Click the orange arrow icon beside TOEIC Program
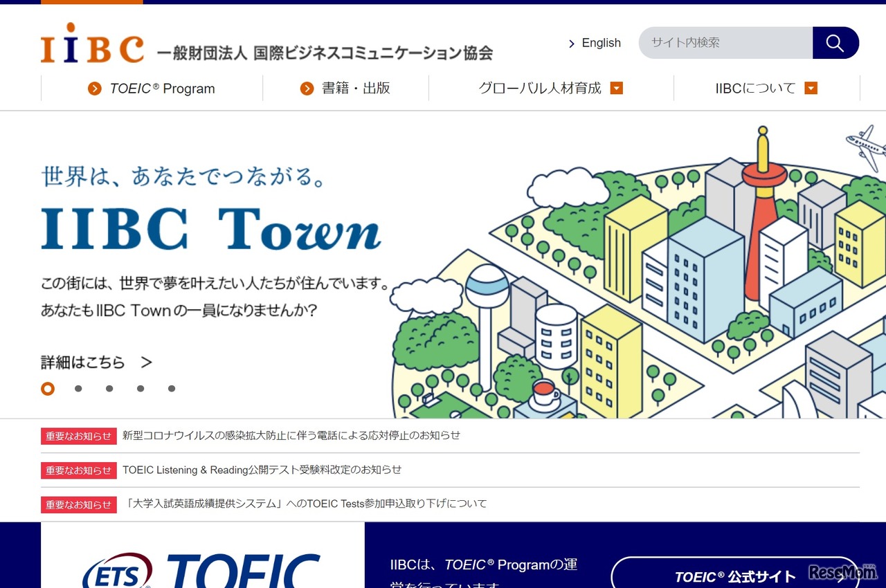Image resolution: width=886 pixels, height=588 pixels. coord(95,89)
